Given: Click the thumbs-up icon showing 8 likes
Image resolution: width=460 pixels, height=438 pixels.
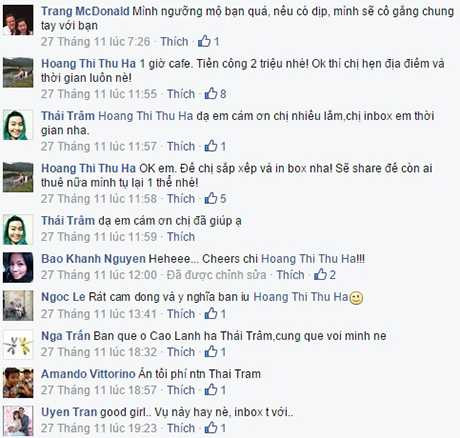Looking at the screenshot, I should click(211, 94).
